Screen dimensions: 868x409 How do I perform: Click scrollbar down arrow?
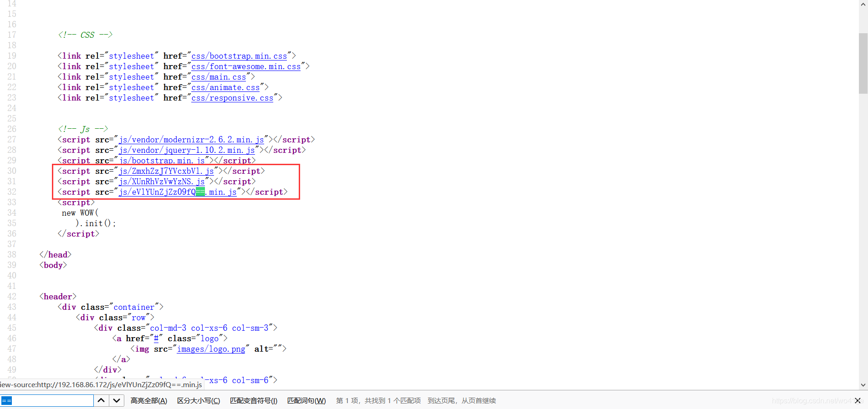tap(863, 385)
